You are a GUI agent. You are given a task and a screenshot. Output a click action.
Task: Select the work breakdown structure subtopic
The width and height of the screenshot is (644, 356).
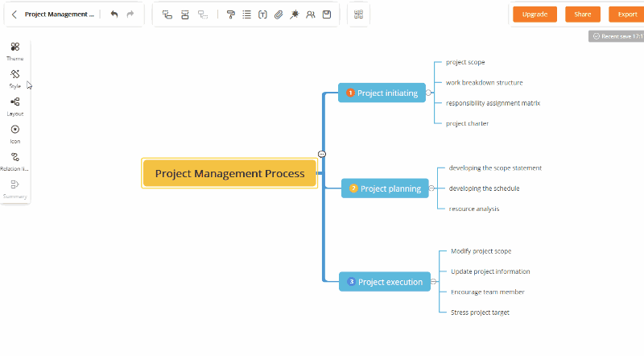[x=484, y=82]
